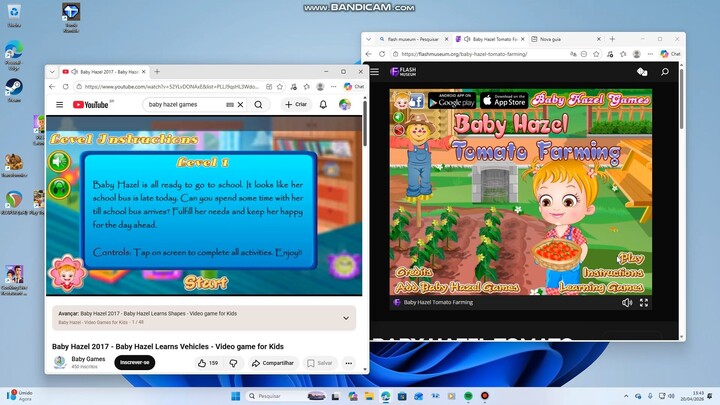Open Edge settings menu in YouTube window
The width and height of the screenshot is (720, 405).
click(x=333, y=86)
